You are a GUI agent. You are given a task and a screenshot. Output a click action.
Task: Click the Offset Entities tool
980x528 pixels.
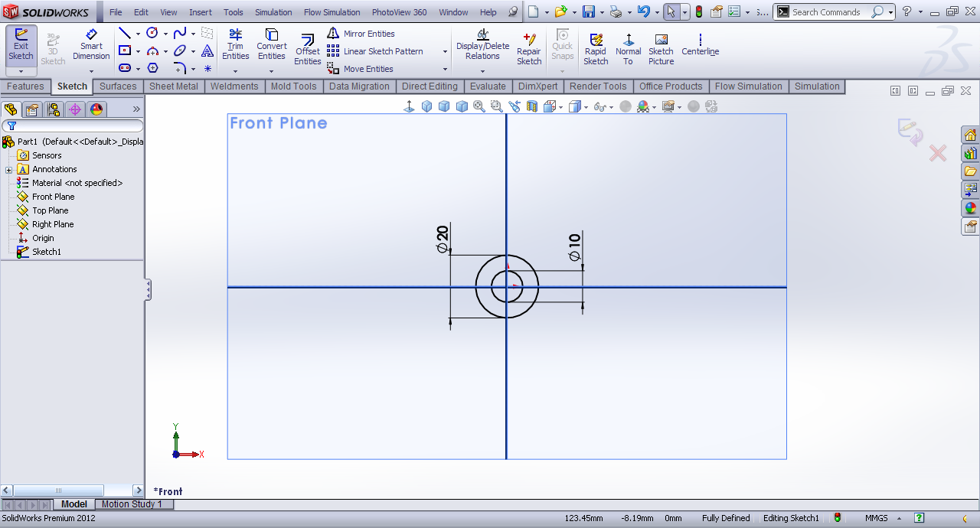[x=308, y=50]
